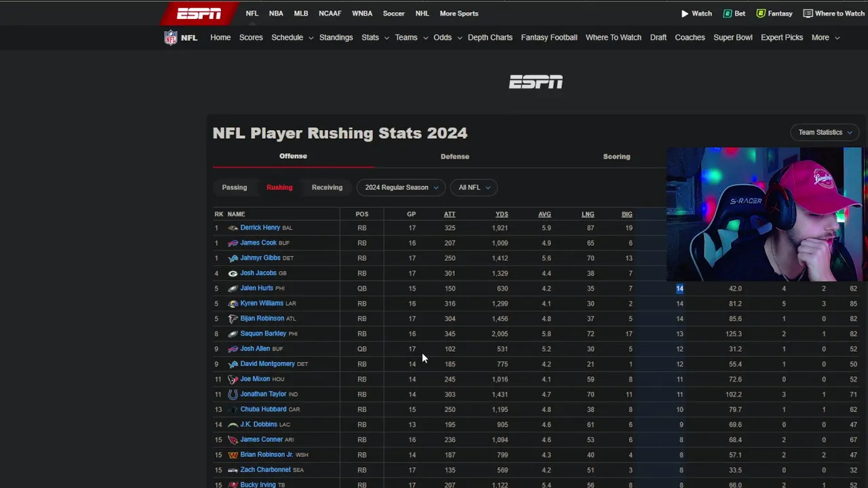868x488 pixels.
Task: Open the Team Statistics dropdown
Action: (x=825, y=132)
